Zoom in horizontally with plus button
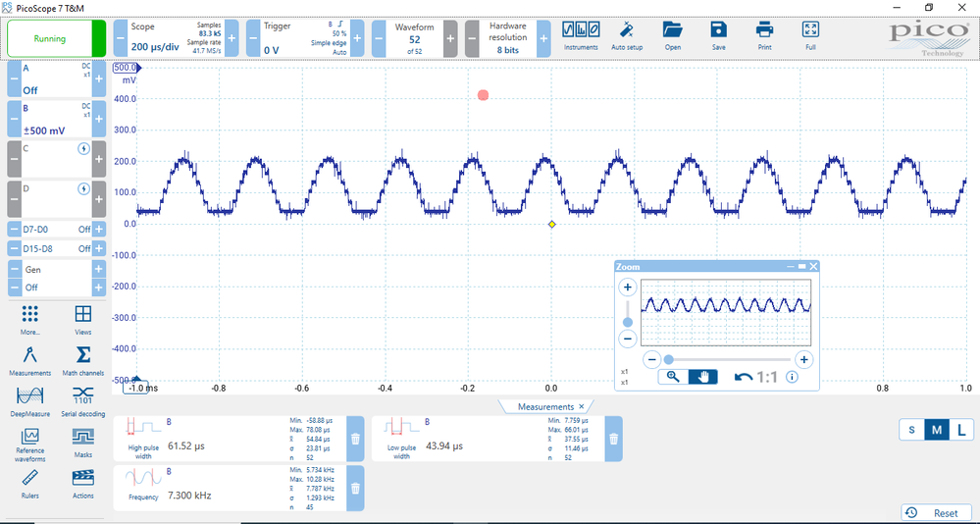This screenshot has width=980, height=524. [803, 359]
